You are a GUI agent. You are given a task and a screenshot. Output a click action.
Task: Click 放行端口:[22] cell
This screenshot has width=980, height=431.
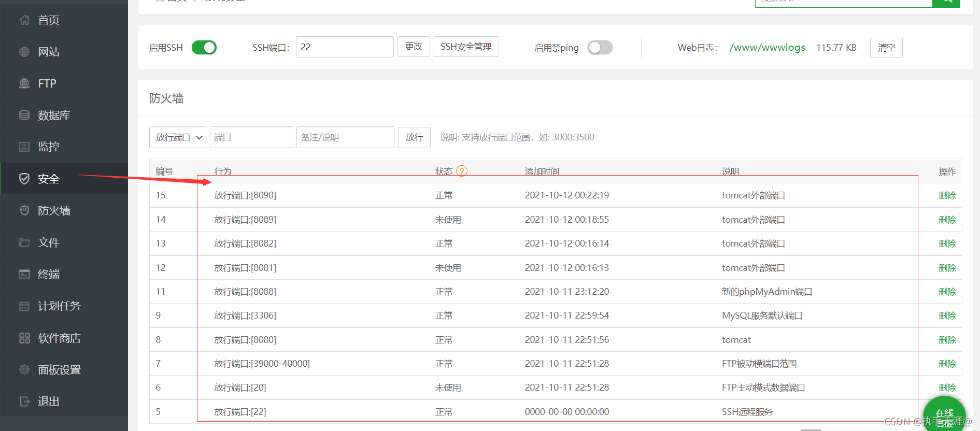click(240, 412)
